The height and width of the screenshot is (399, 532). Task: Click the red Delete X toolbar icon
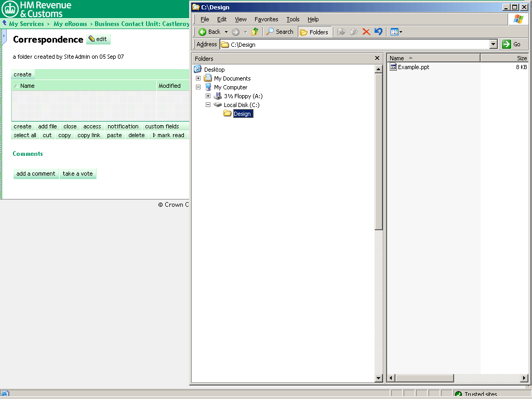pyautogui.click(x=366, y=31)
